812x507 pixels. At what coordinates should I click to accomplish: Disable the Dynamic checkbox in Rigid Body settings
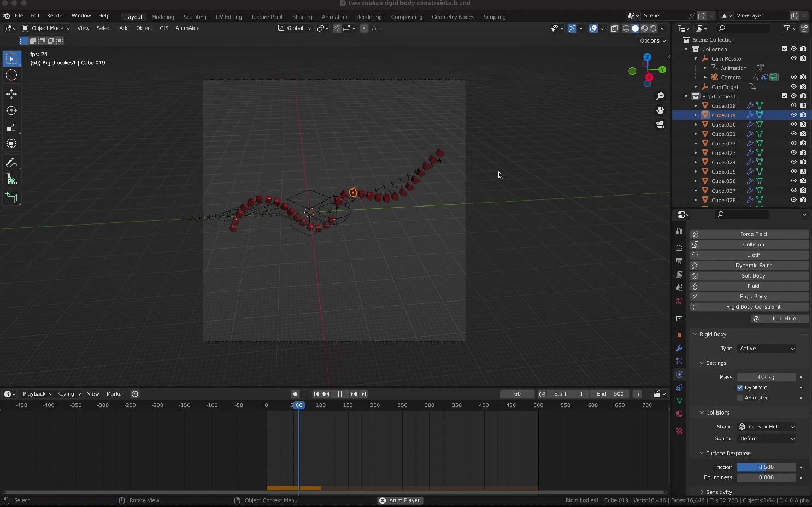coord(740,387)
